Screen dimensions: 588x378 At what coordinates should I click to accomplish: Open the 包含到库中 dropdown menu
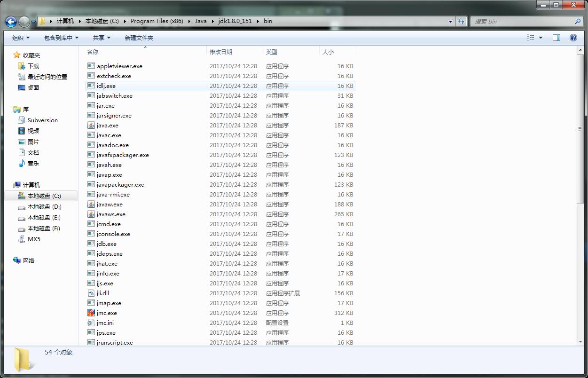[61, 38]
